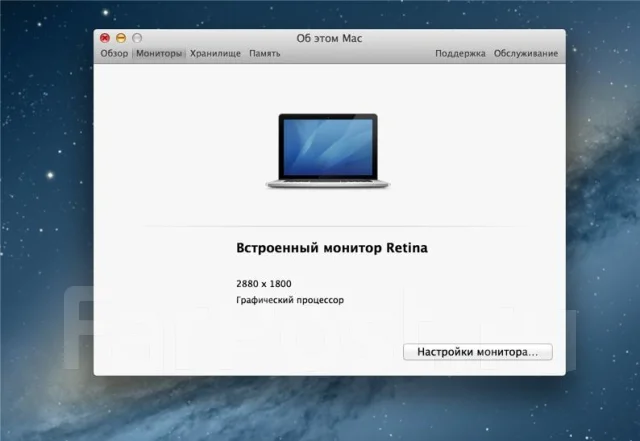
Task: Switch to the Хранилище tab
Action: tap(215, 53)
